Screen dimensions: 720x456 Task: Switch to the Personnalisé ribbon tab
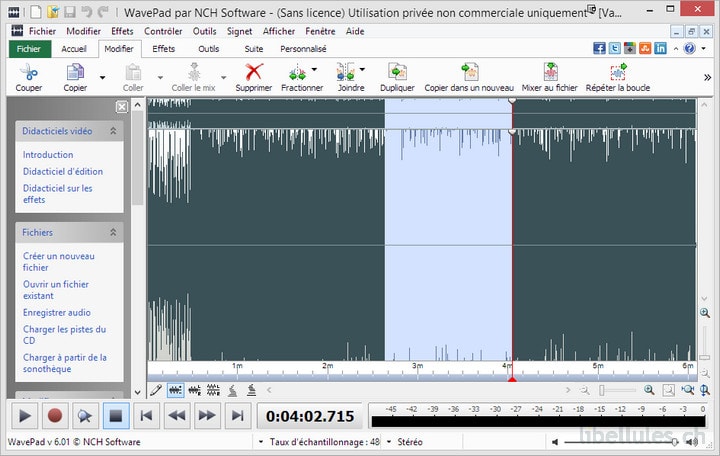pyautogui.click(x=303, y=49)
